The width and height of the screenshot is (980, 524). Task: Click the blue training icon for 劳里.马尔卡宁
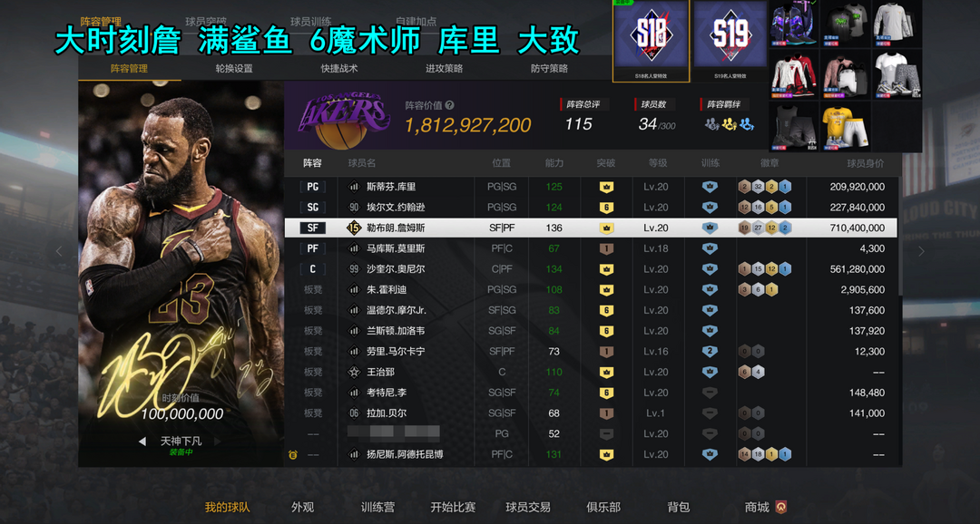pyautogui.click(x=710, y=352)
